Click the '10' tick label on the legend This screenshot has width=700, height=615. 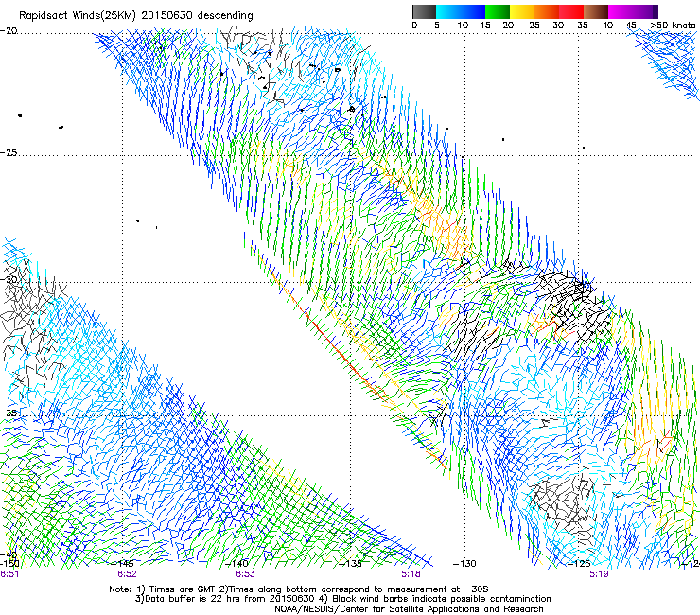click(x=463, y=26)
